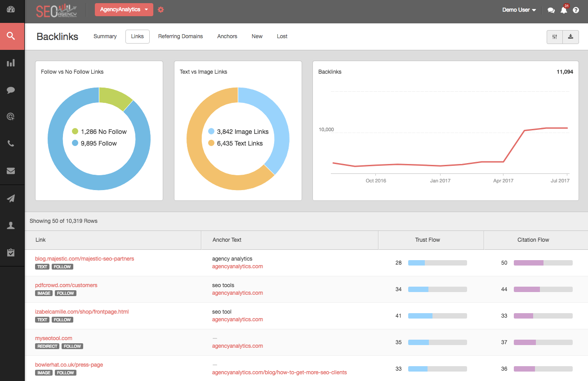Open pdfcrowd.com/customers link
This screenshot has height=381, width=588.
click(66, 285)
